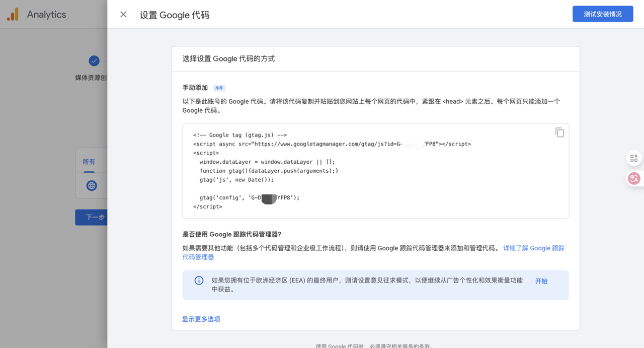The width and height of the screenshot is (644, 348).
Task: Click the 推荐 badge beside 手动添加
Action: pos(219,88)
